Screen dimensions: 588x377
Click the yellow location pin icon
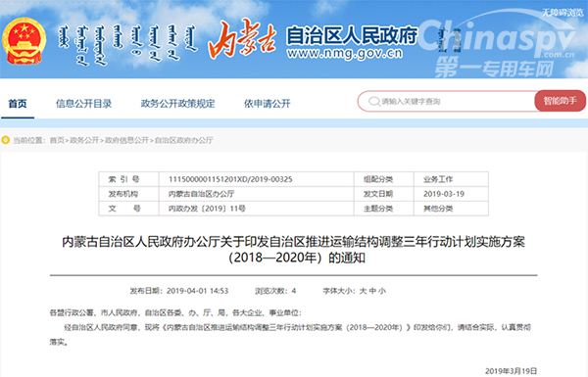coord(5,140)
